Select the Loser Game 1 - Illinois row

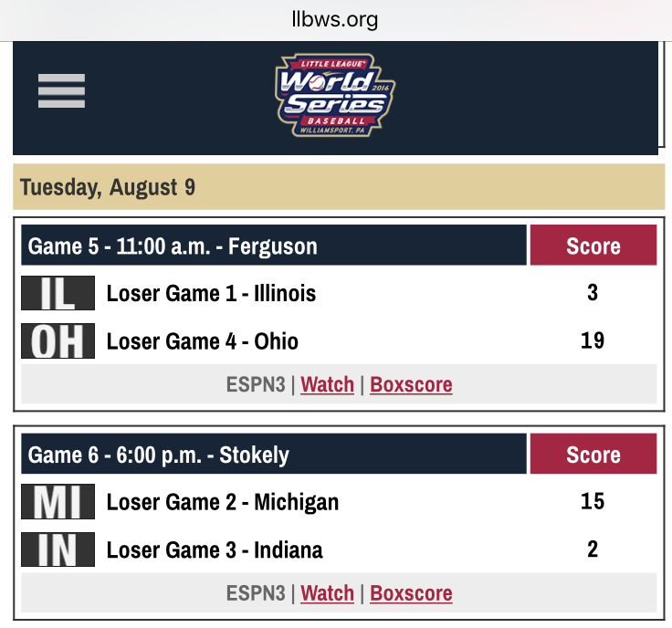pyautogui.click(x=339, y=293)
